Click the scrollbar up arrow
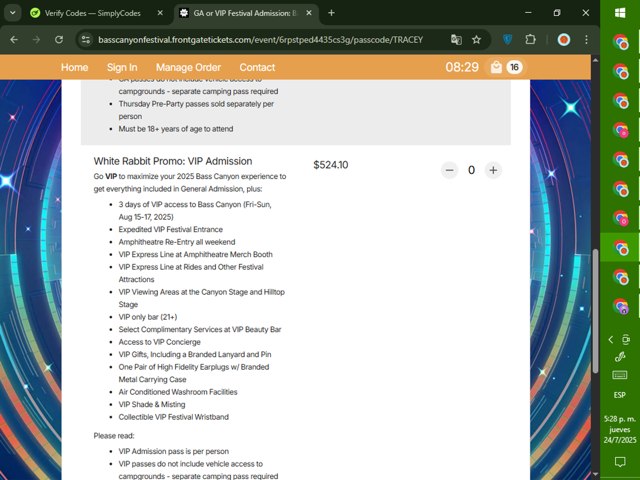 click(x=595, y=60)
